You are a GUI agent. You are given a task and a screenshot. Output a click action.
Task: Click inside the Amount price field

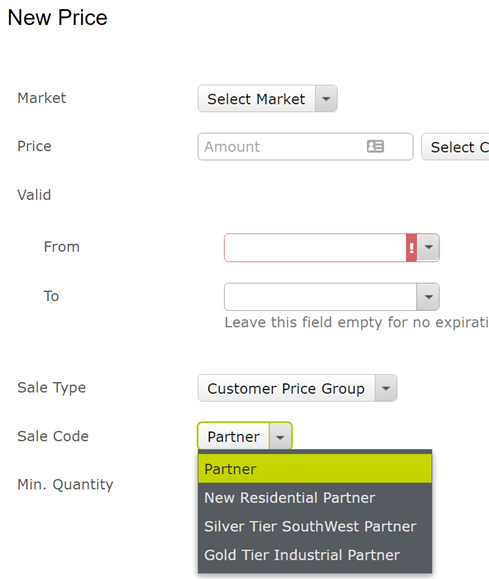pos(305,147)
